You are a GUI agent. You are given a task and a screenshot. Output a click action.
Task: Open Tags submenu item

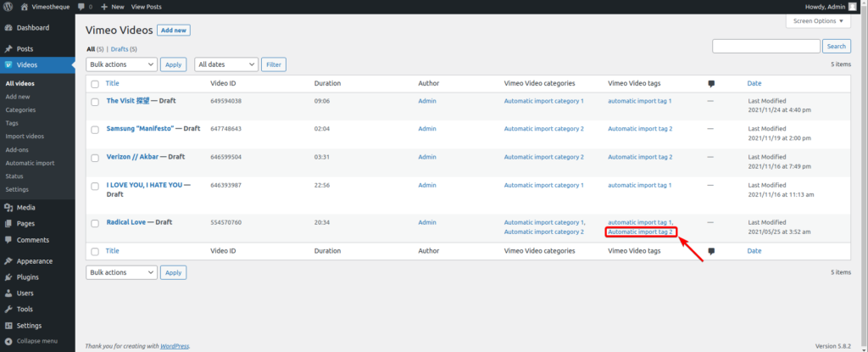(x=12, y=123)
